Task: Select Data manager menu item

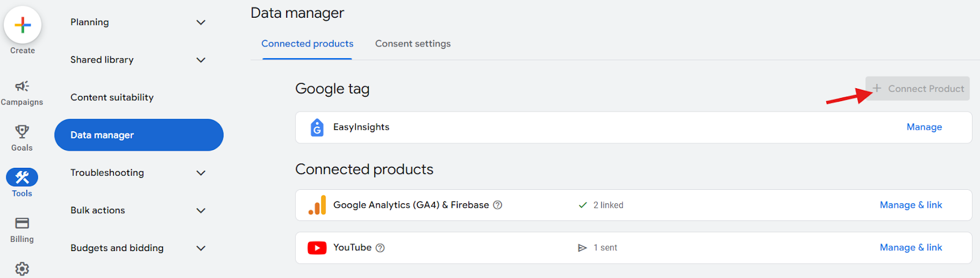Action: 139,135
